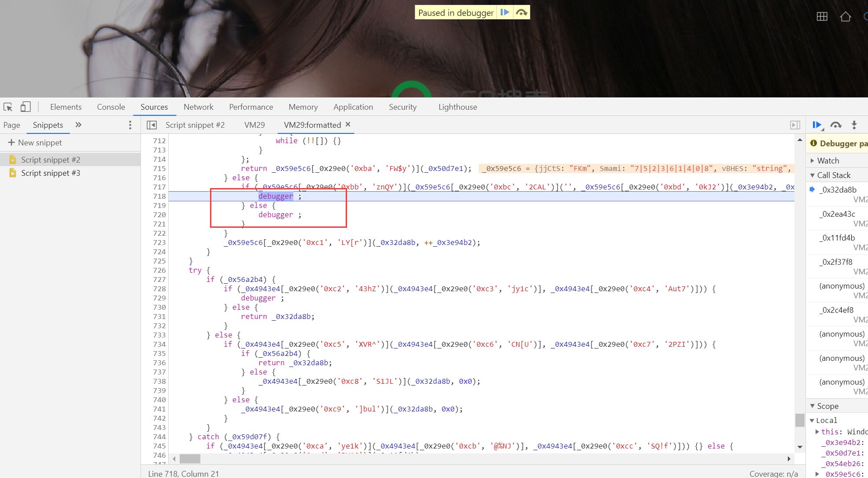Click the Resume script execution button
The width and height of the screenshot is (868, 478).
tap(818, 125)
